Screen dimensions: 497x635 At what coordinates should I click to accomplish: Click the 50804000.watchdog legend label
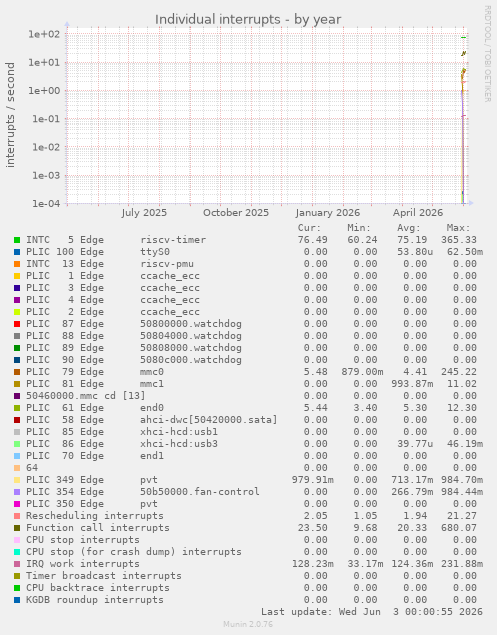191,336
